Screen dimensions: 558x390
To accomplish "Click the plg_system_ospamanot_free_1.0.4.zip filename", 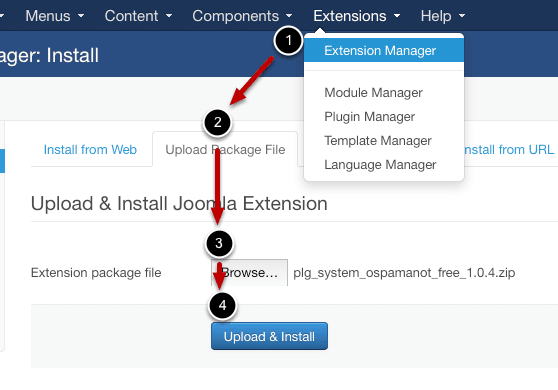I will (x=404, y=273).
